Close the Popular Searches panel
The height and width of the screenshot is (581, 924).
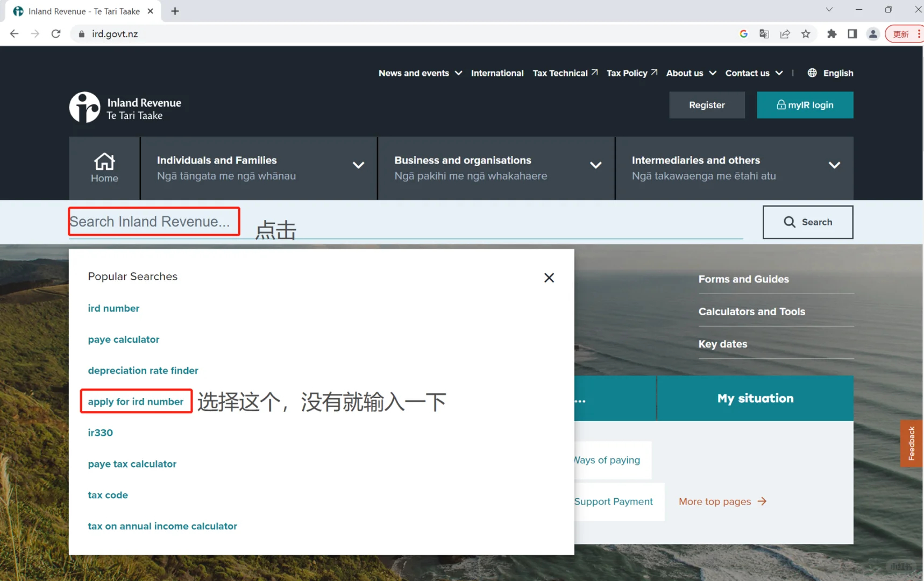coord(549,278)
